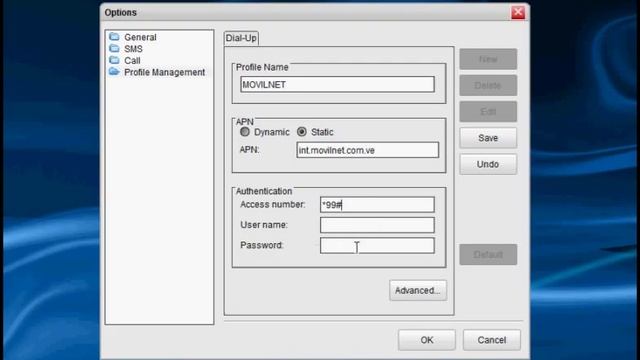The width and height of the screenshot is (640, 360).
Task: Select SMS in the options tree
Action: click(x=133, y=49)
